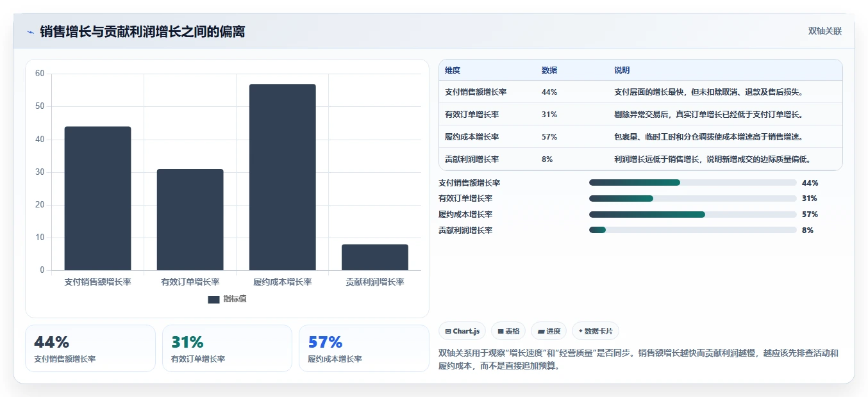This screenshot has height=397, width=868.
Task: Select table cell 履约成本增长率
Action: [x=472, y=137]
